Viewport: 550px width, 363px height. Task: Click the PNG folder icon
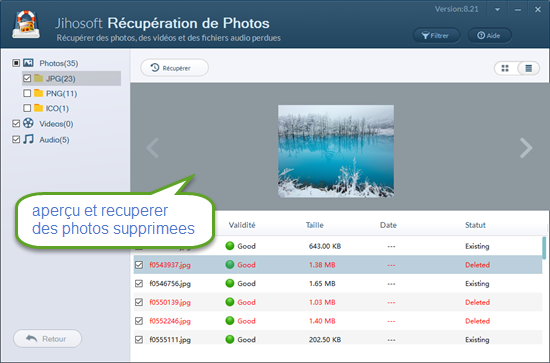[x=39, y=93]
